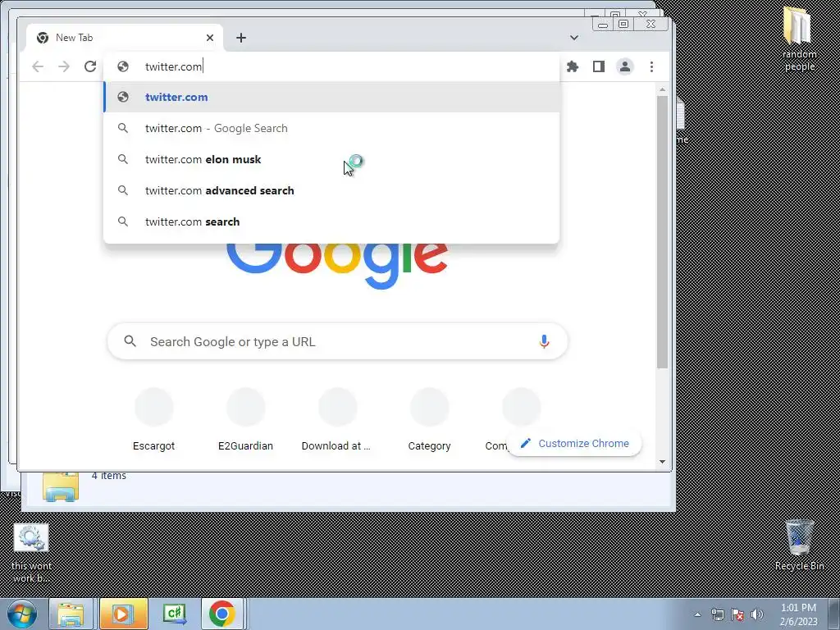This screenshot has height=630, width=840.
Task: Open the 'random people' desktop folder
Action: 798,39
